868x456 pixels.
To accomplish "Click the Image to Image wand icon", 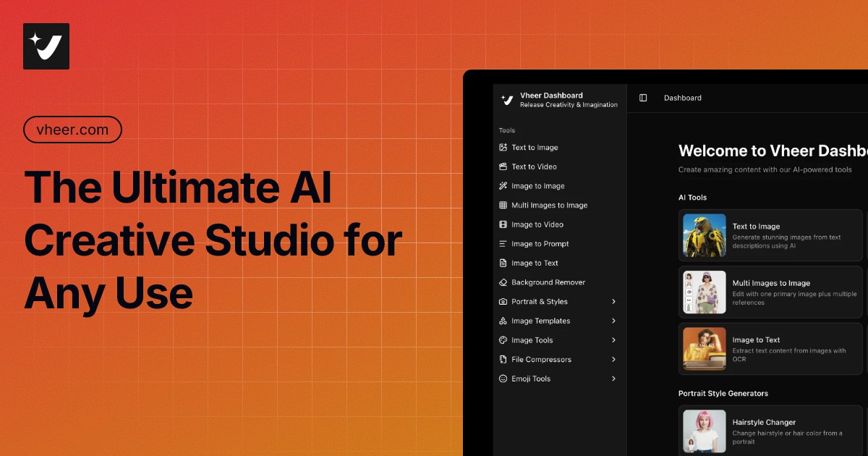I will [x=503, y=186].
